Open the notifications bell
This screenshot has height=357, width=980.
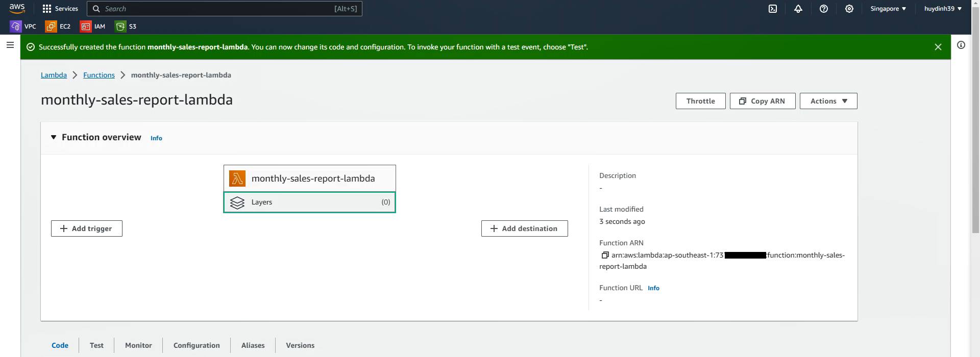pos(798,9)
